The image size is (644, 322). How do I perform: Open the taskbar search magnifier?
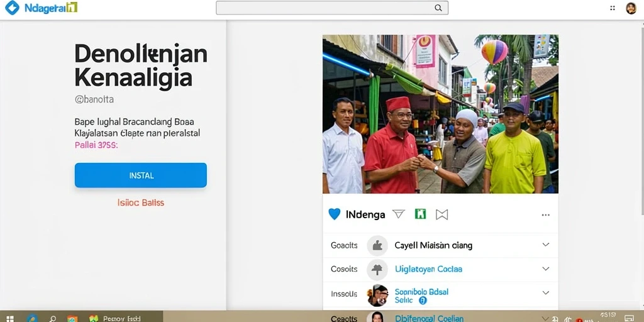(x=53, y=319)
